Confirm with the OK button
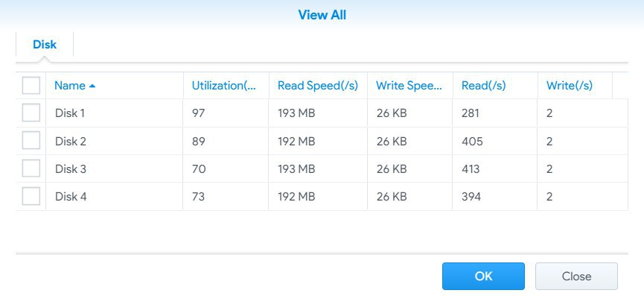 click(483, 277)
